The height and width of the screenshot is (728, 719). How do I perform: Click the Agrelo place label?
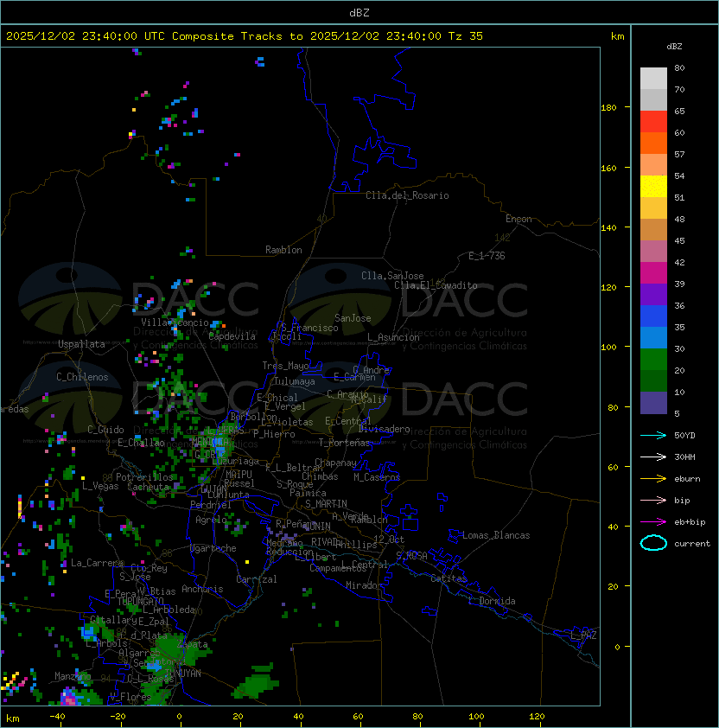coord(211,520)
